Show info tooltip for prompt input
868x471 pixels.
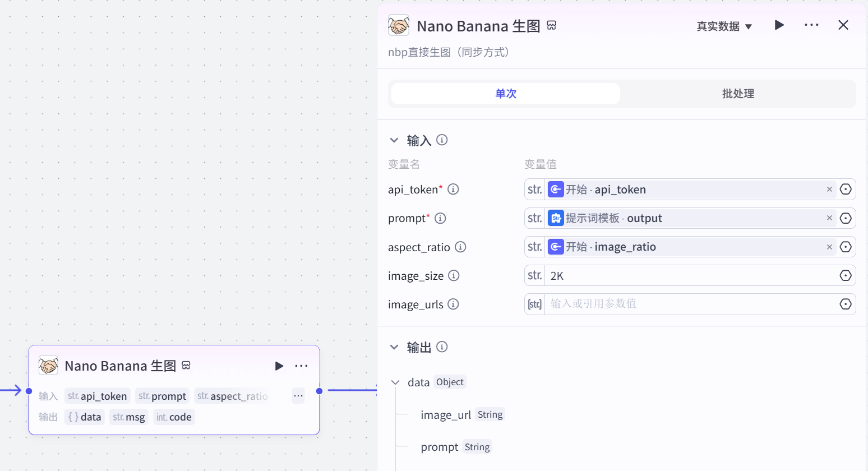[x=440, y=218]
